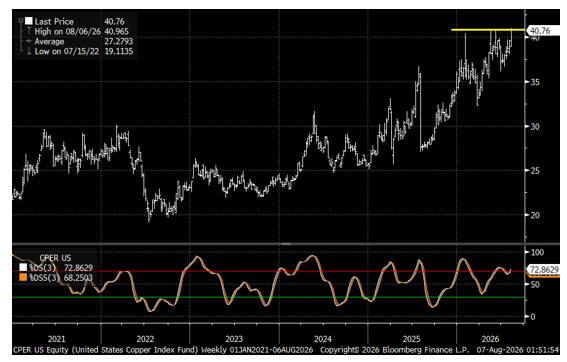This screenshot has height=362, width=567.
Task: Click the yellow high price line
Action: 487,30
